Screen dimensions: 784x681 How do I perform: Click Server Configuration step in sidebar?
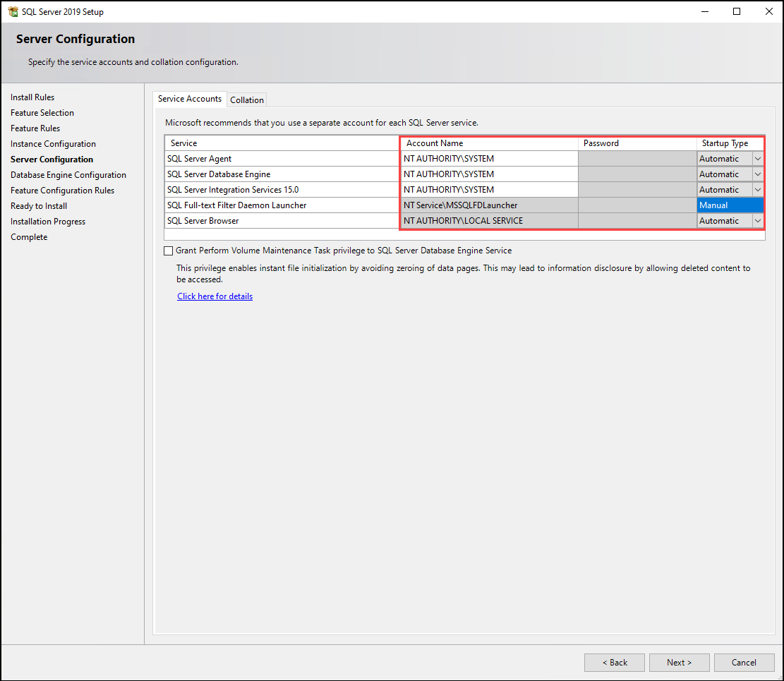(52, 159)
